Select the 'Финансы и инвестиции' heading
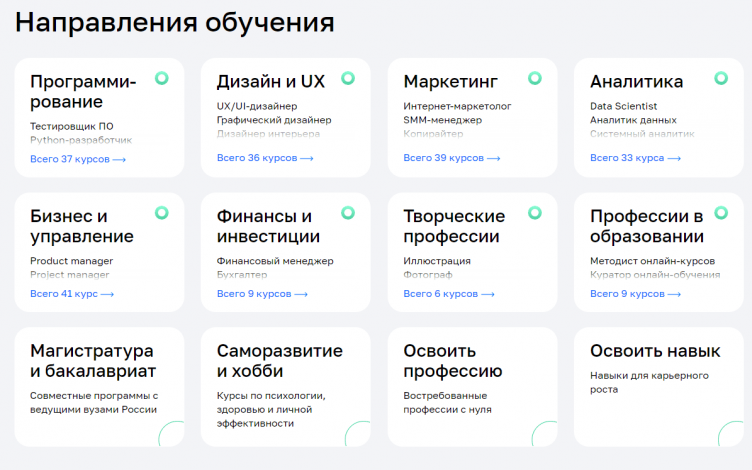The image size is (752, 470). [268, 226]
